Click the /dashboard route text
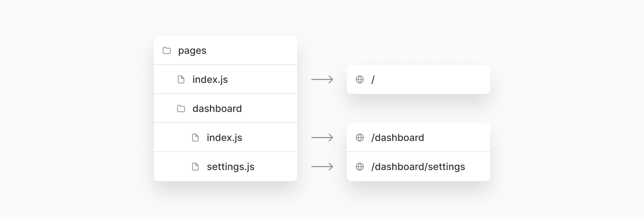 [398, 137]
